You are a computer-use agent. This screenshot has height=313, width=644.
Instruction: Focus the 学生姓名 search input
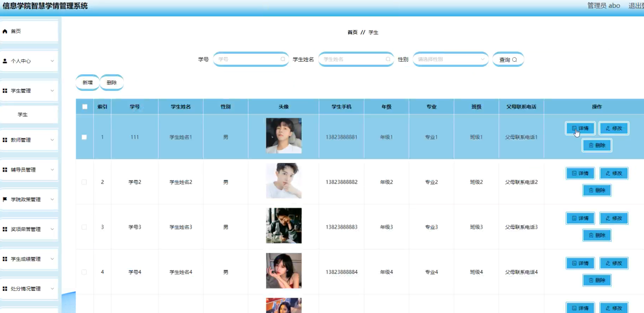[356, 59]
